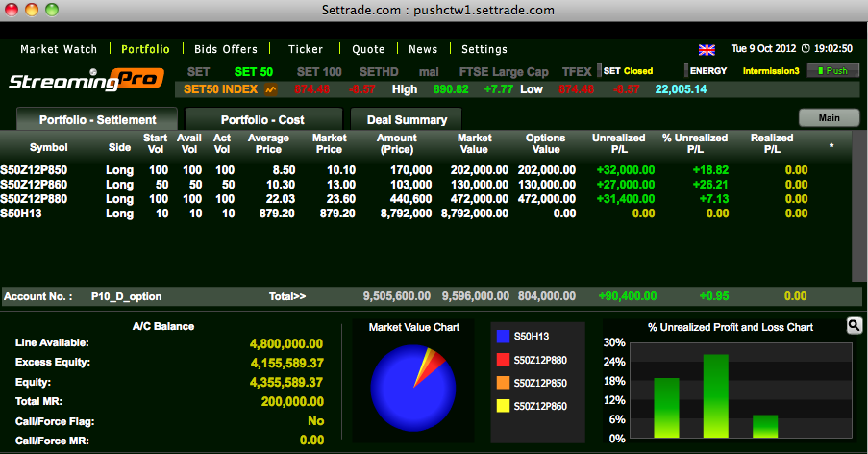Switch to Portfolio - Settlement tab

(x=97, y=119)
